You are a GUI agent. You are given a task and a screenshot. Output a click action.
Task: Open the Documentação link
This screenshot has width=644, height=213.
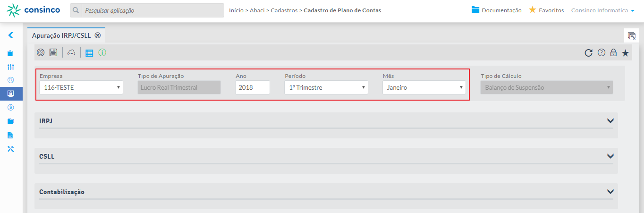(x=496, y=10)
